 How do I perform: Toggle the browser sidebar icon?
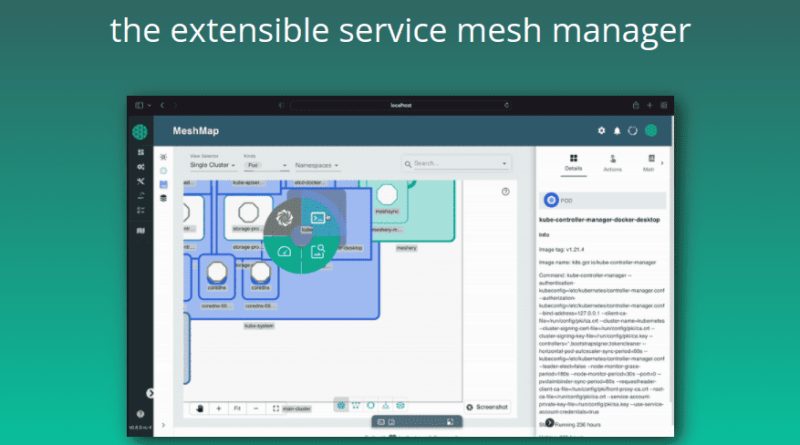(139, 105)
